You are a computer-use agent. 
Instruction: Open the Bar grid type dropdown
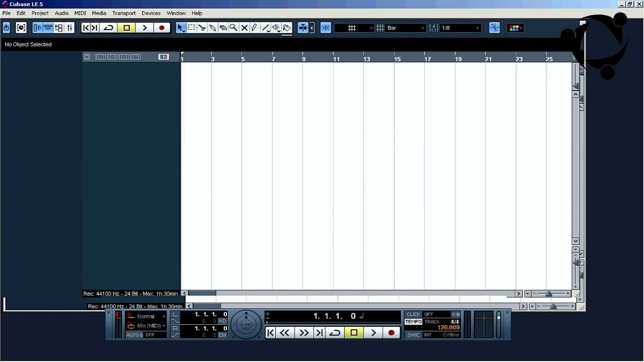coord(406,28)
